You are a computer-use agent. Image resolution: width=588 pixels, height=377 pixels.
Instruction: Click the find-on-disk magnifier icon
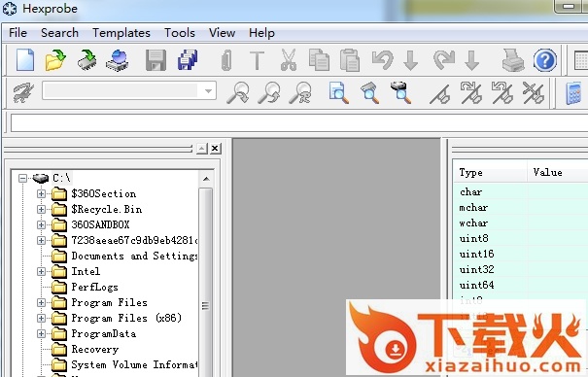[400, 92]
